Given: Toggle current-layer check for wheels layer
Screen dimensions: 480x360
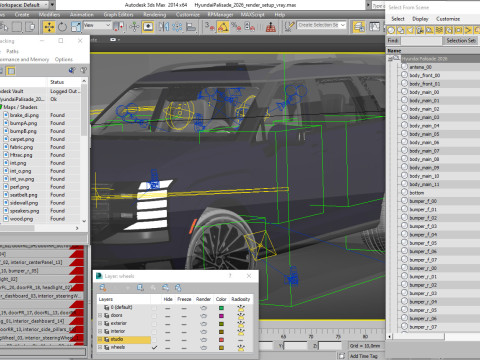Looking at the screenshot, I should coord(154,347).
